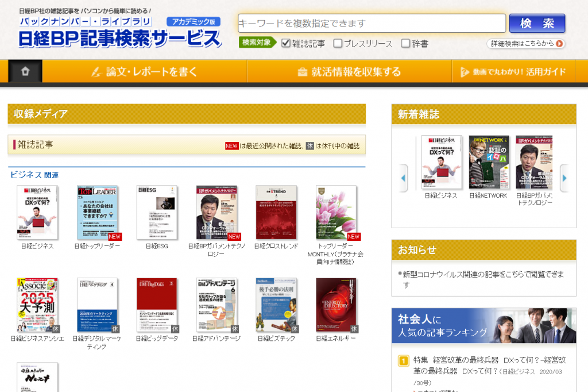Open ranking 1 article DXって何?

pyautogui.click(x=489, y=371)
